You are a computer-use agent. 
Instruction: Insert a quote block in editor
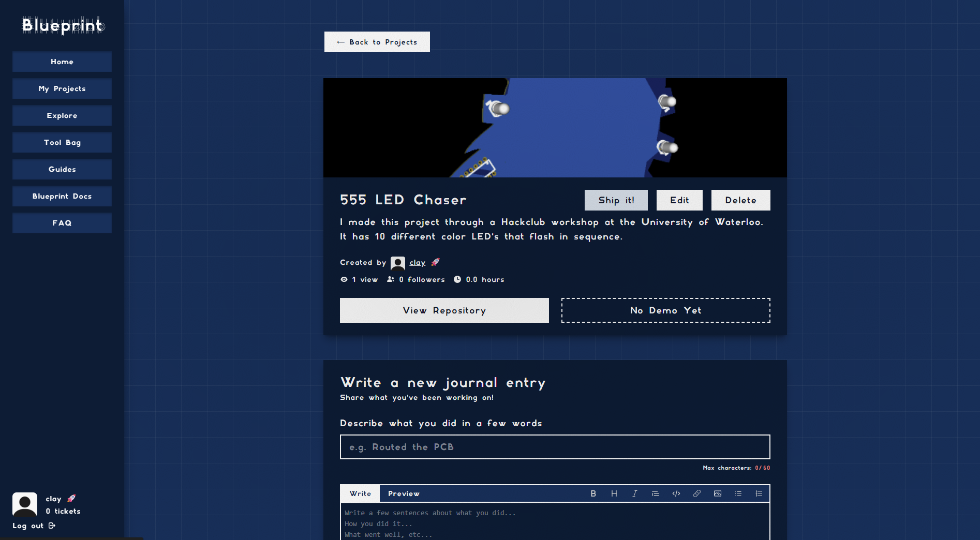[x=655, y=493]
